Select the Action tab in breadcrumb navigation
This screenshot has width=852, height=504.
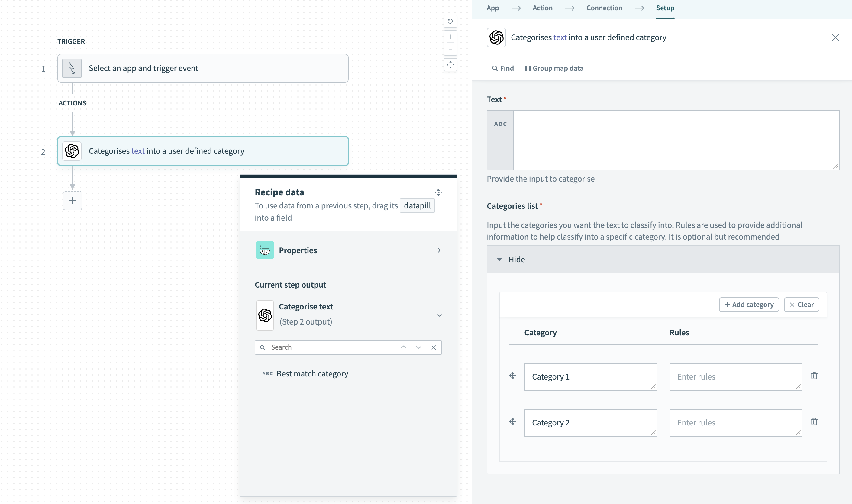(x=542, y=8)
